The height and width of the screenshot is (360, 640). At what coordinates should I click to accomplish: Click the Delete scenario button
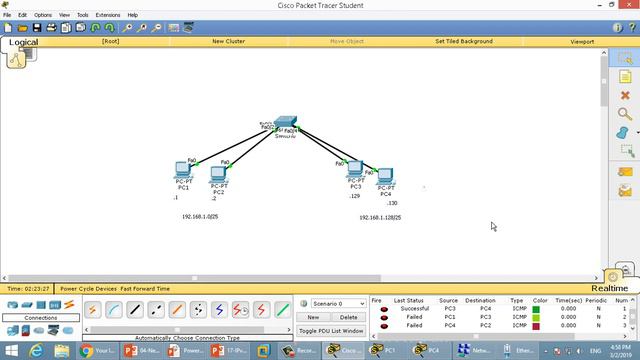click(x=348, y=317)
